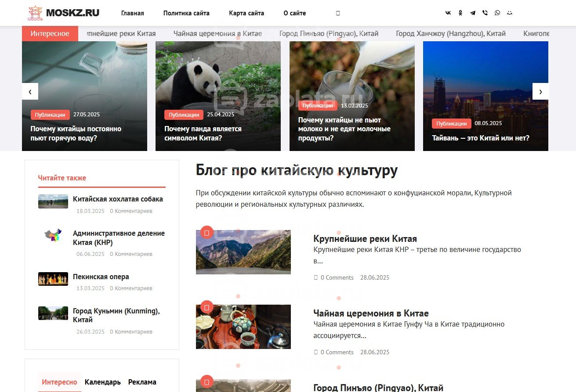
Task: Open the Odnoklassniki social icon
Action: point(460,13)
